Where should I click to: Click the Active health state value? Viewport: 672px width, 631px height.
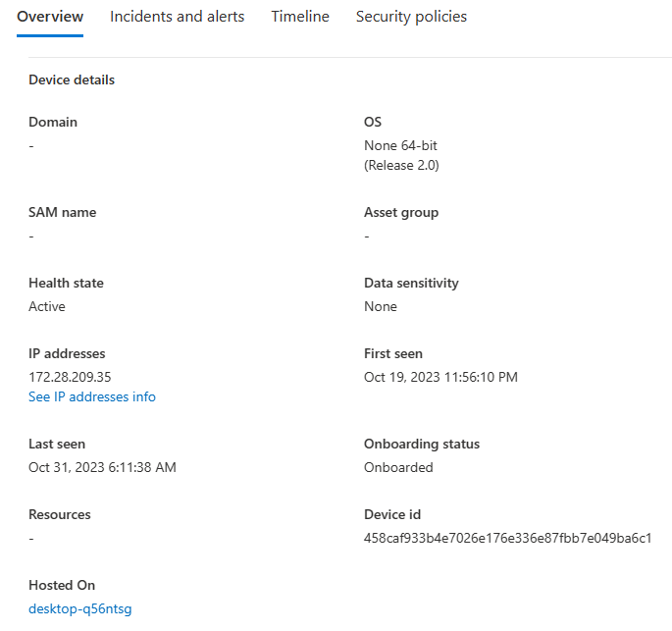pos(47,306)
